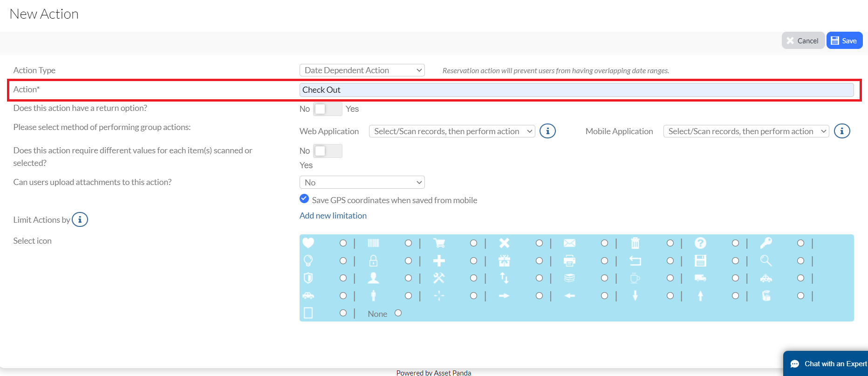Click the taxi car icon
Viewport: 868px width, 376px height.
point(766,278)
